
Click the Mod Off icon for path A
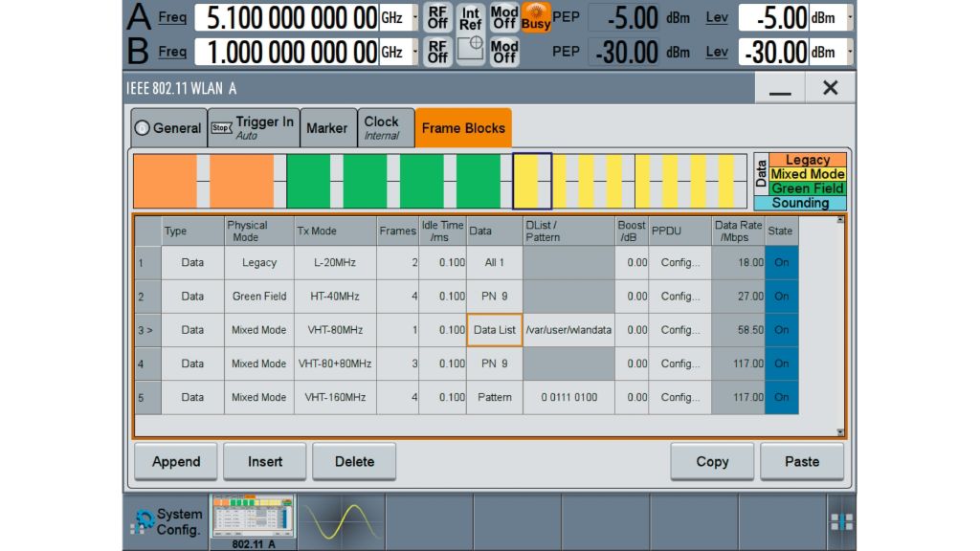[502, 17]
